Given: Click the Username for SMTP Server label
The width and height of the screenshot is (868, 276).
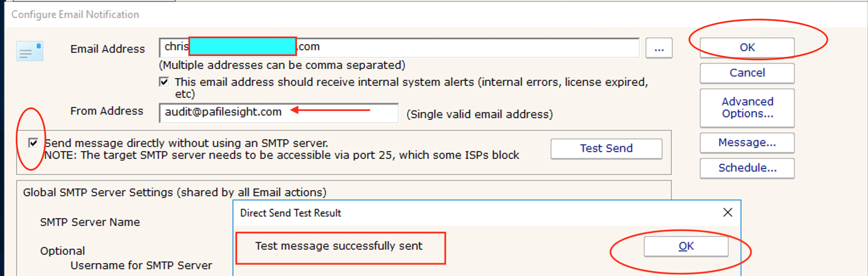Looking at the screenshot, I should [x=141, y=265].
